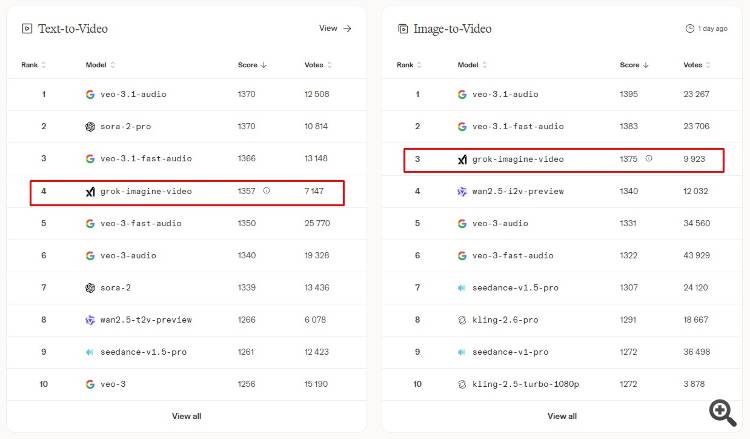The width and height of the screenshot is (750, 439).
Task: Click seedance-v1.5-pro icon in Image-to-Video
Action: [462, 288]
